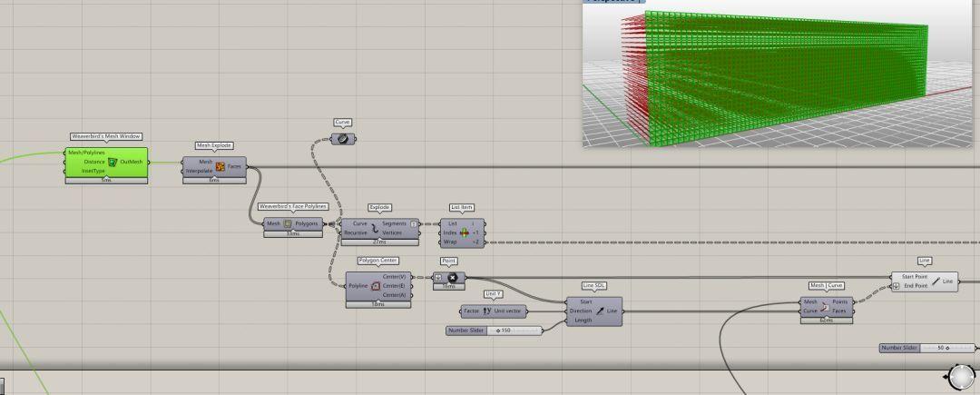
Task: Click the Wrap input on List Item
Action: 450,242
